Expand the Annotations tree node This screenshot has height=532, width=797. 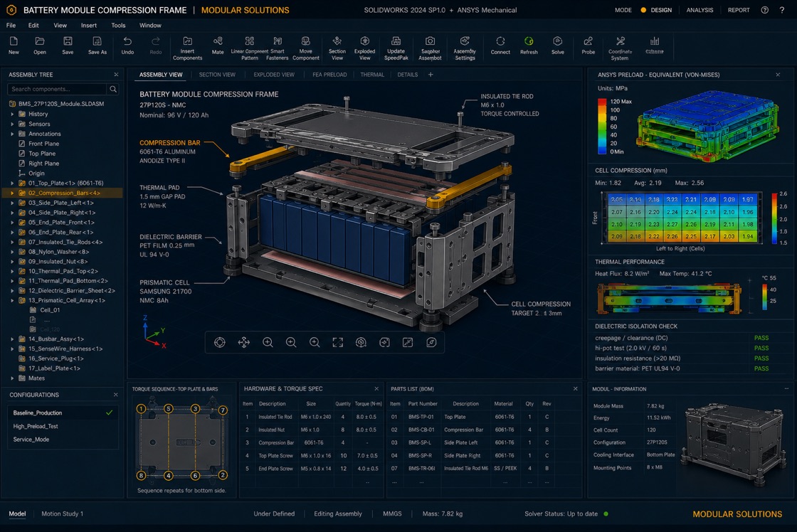click(x=12, y=134)
